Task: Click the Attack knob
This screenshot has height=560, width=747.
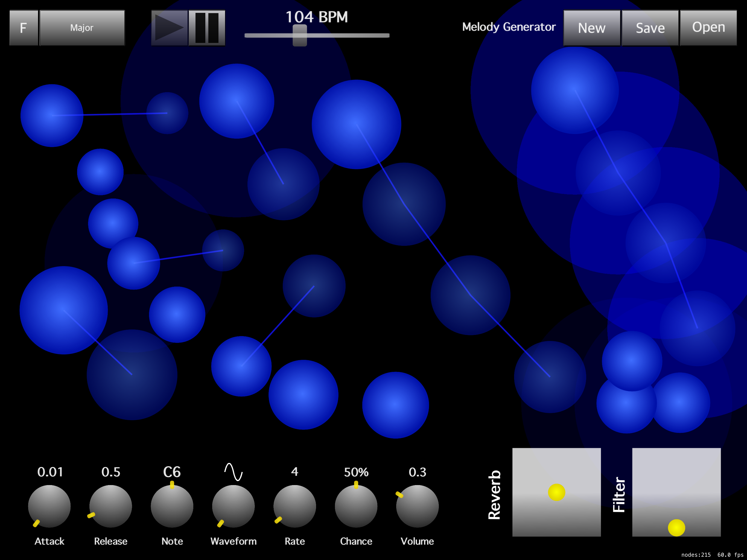Action: tap(49, 506)
